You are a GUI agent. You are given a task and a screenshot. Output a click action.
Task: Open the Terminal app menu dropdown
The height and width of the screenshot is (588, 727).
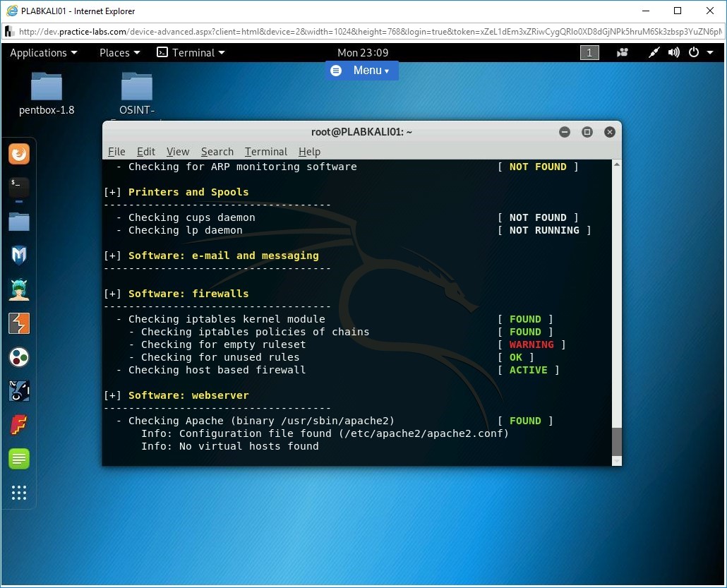191,53
